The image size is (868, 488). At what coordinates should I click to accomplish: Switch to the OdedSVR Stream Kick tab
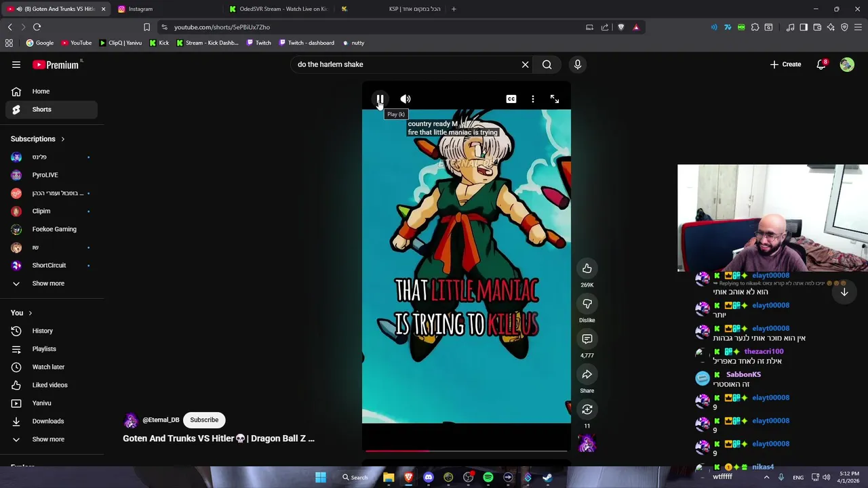click(278, 9)
